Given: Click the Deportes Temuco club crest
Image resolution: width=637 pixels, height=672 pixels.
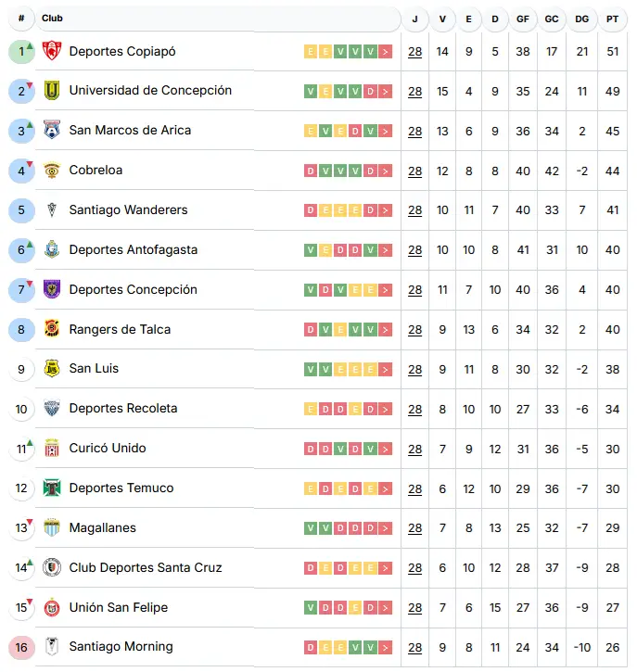Looking at the screenshot, I should coord(52,488).
